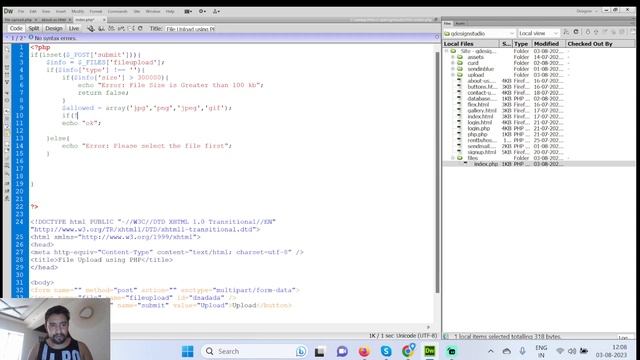Open the Modify menu
The width and height of the screenshot is (640, 360).
[78, 11]
